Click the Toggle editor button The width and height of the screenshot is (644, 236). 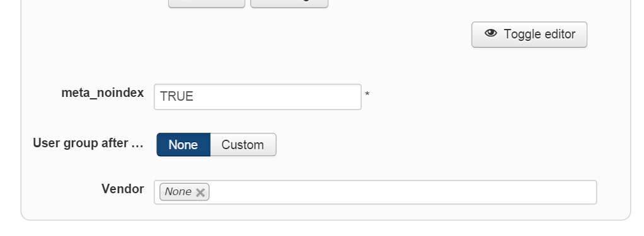click(529, 35)
